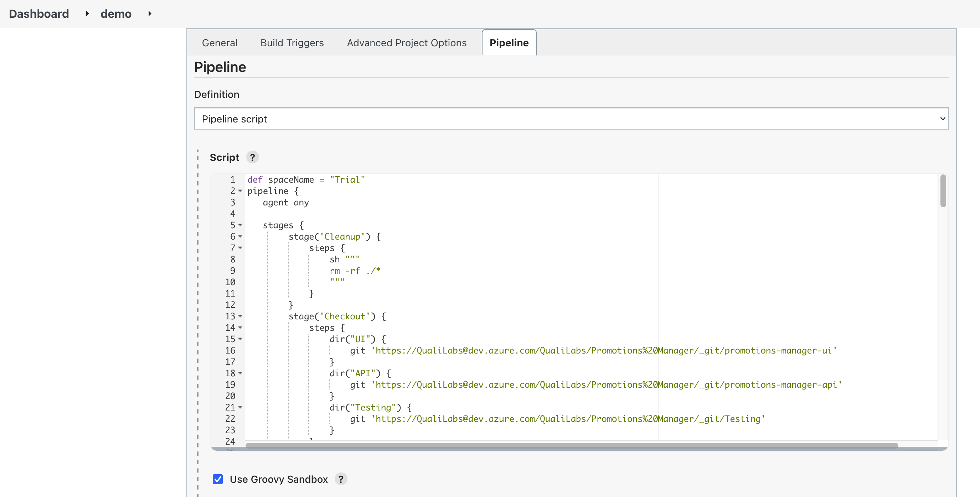The width and height of the screenshot is (980, 497).
Task: Click the editor horizontal scrollbar
Action: [571, 445]
